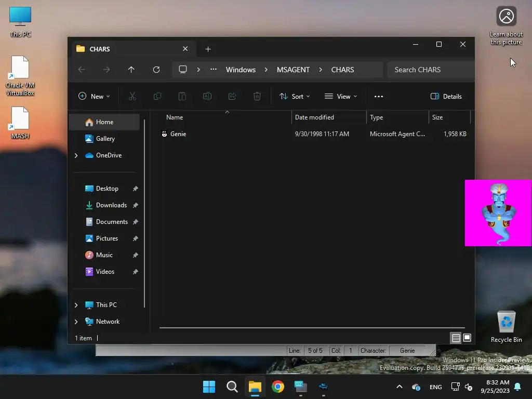Open the Sort dropdown menu
Viewport: 532px width, 399px height.
295,96
